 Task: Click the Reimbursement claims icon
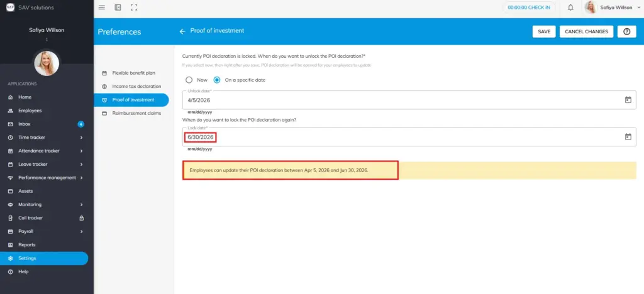pyautogui.click(x=104, y=113)
